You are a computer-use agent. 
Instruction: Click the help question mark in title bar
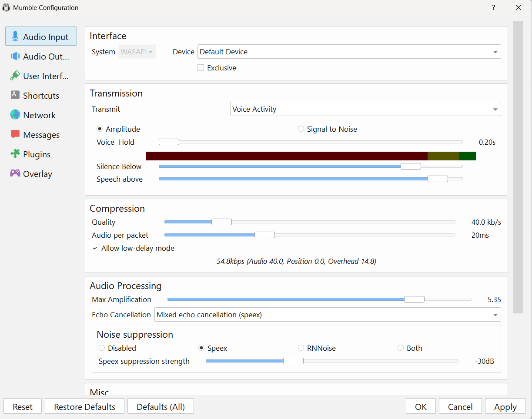(x=494, y=8)
